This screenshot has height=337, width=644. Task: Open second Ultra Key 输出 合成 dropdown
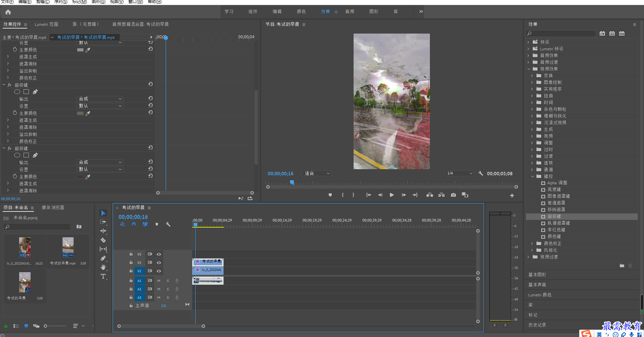(100, 99)
